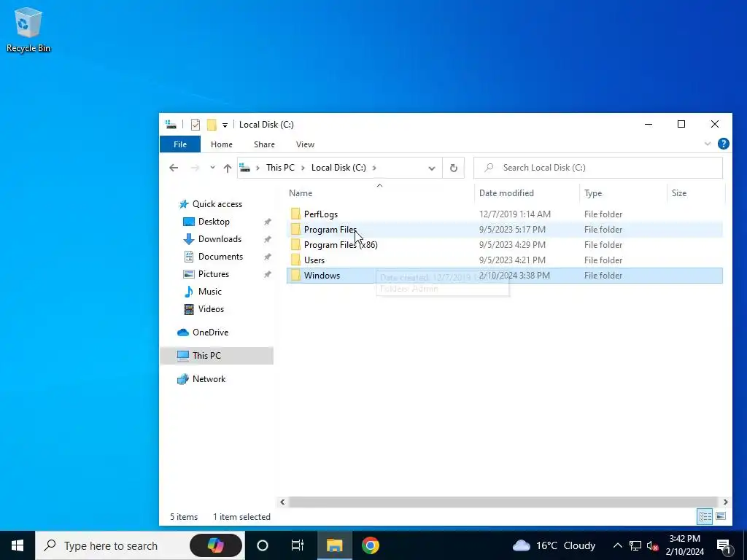The width and height of the screenshot is (747, 560).
Task: Sort by the Name column header
Action: point(379,192)
